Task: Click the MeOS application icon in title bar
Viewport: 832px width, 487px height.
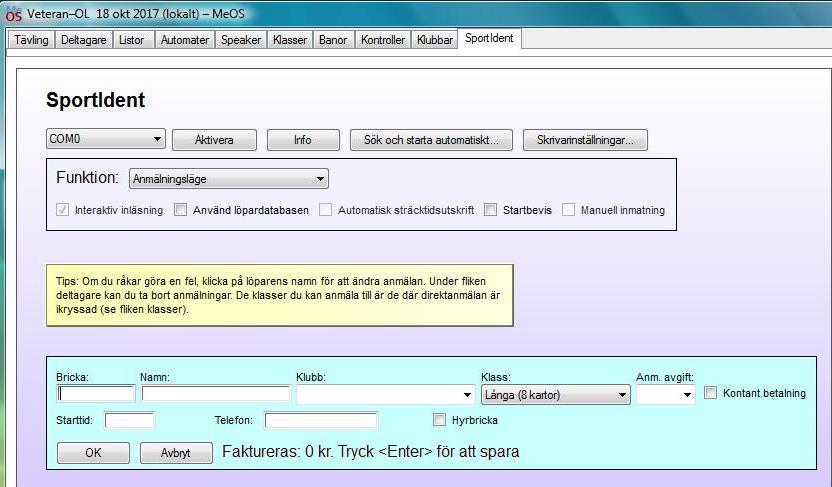Action: pos(13,14)
